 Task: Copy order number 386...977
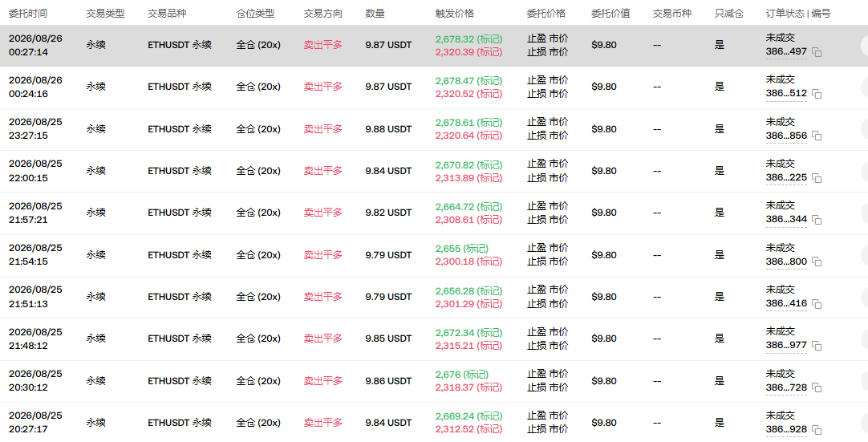817,346
